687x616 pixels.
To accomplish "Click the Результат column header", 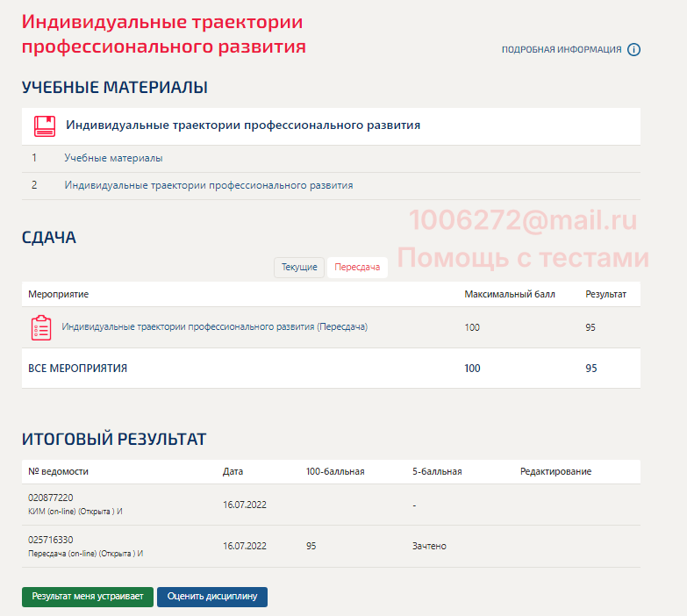I will click(605, 294).
